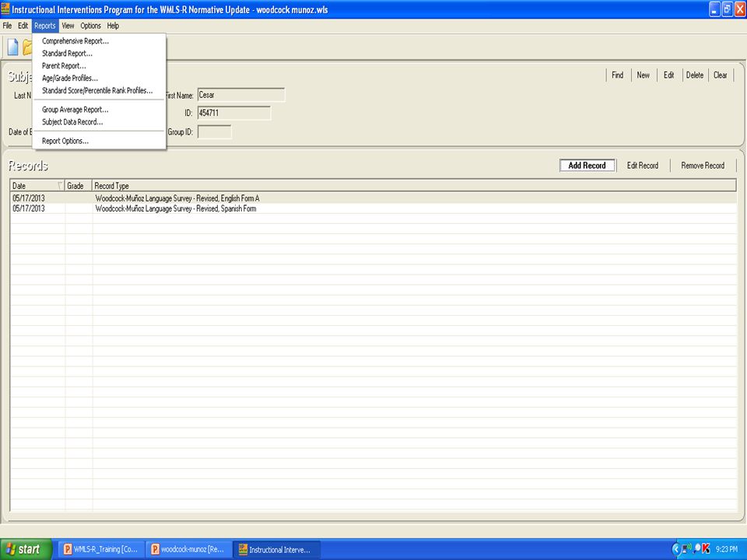The width and height of the screenshot is (747, 560).
Task: Click the 05/17/2013 date of Spanish Form row
Action: (29, 208)
